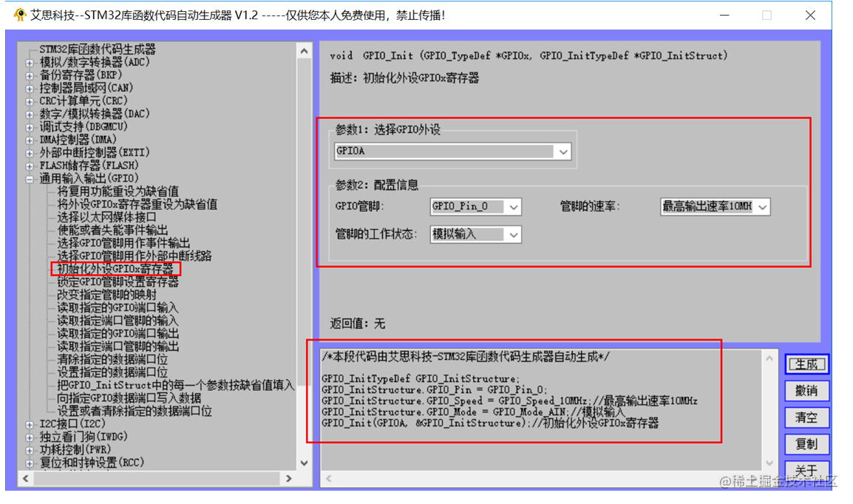Click the 关于 button
This screenshot has height=504, width=853.
point(806,470)
